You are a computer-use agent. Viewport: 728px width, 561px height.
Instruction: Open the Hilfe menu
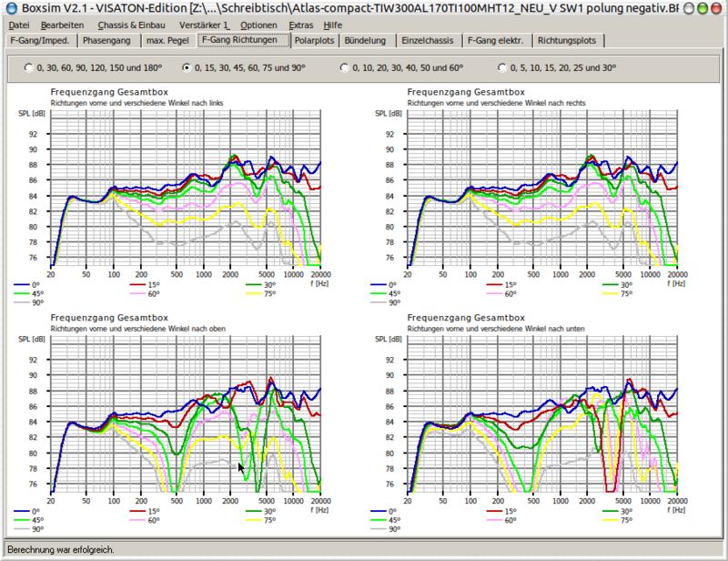tap(333, 25)
